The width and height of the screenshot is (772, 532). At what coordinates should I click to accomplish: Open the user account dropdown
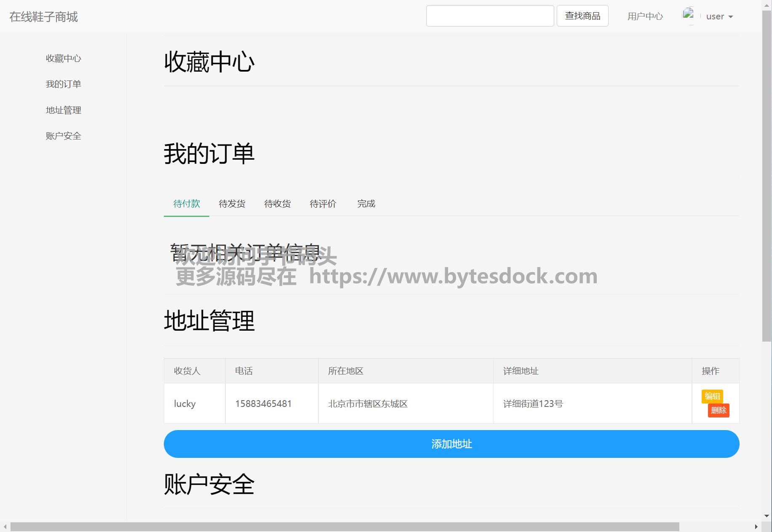(719, 16)
